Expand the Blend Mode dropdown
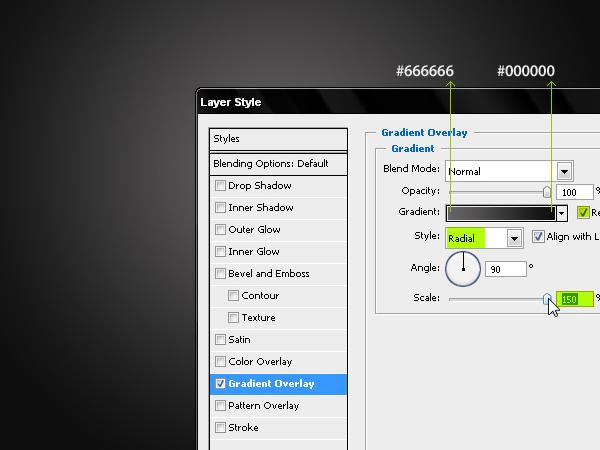This screenshot has height=450, width=600. click(x=564, y=171)
